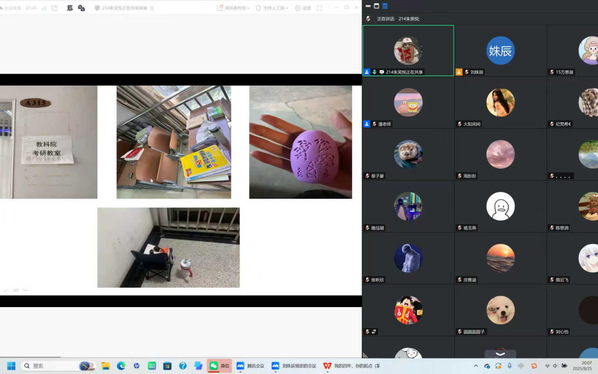This screenshot has width=598, height=374.
Task: Open WeChat from the taskbar
Action: tap(219, 366)
